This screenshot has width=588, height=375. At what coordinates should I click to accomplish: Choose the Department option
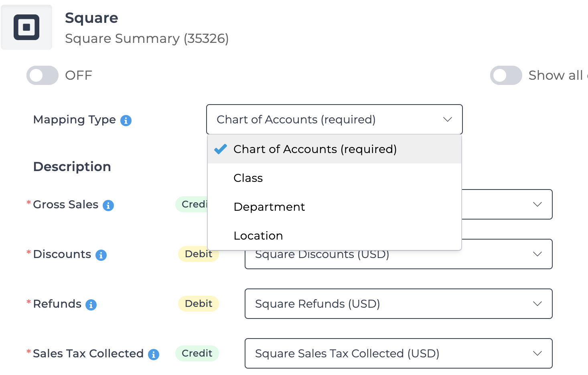point(335,207)
